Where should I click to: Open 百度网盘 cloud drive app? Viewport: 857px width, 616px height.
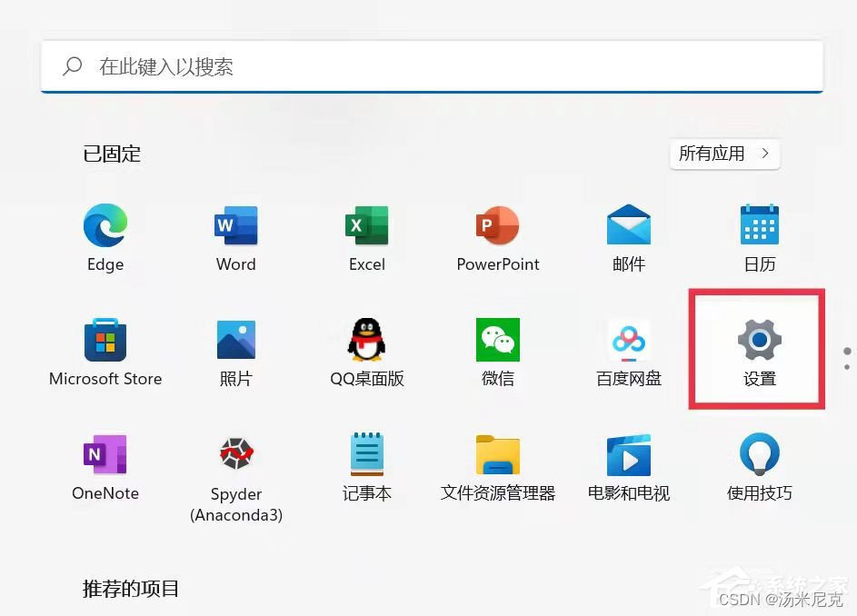click(629, 340)
